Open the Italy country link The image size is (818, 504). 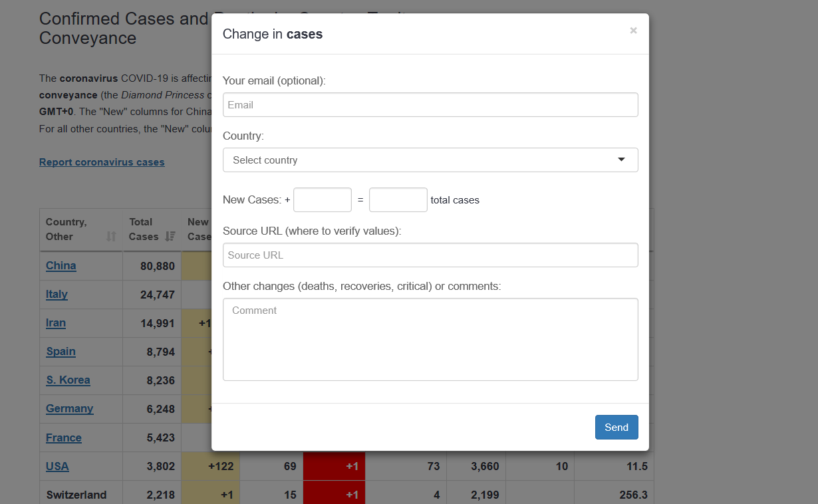(x=57, y=295)
